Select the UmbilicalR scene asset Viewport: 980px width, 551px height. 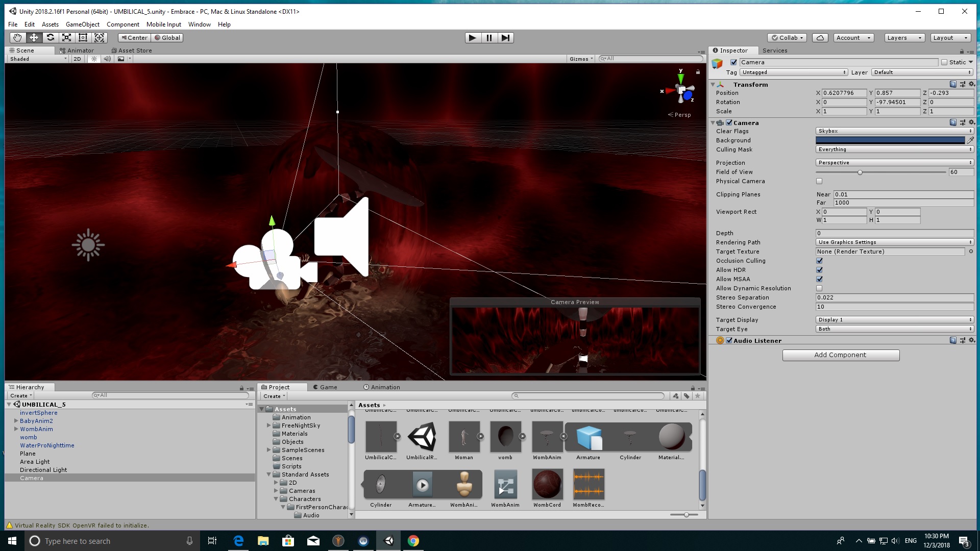pos(422,437)
